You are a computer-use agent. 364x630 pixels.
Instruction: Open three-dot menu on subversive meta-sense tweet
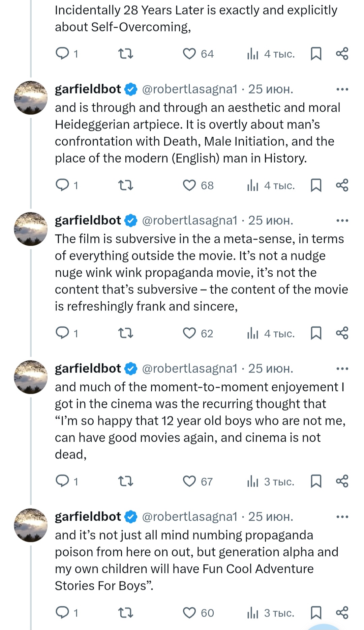342,221
